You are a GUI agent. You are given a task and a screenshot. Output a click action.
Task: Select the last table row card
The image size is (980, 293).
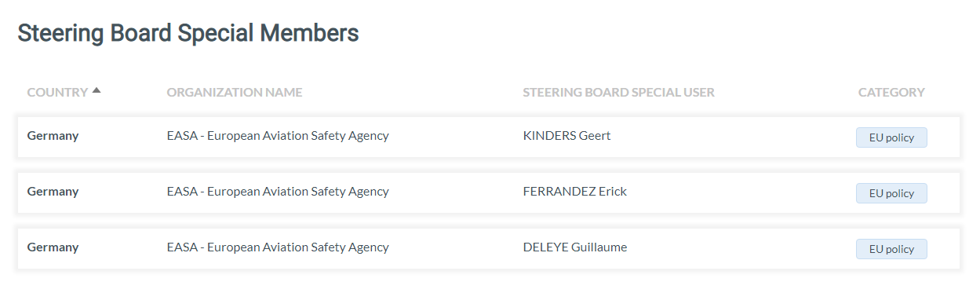(489, 248)
